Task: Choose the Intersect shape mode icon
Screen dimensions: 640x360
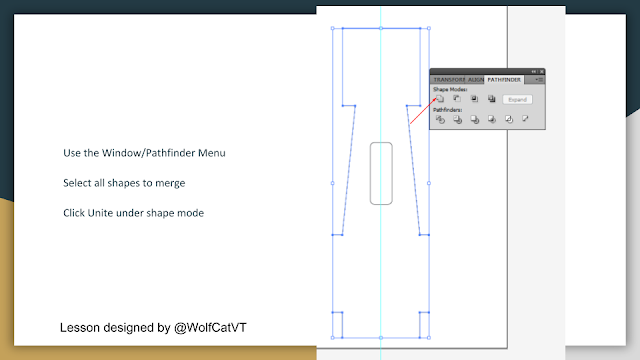Action: coord(474,99)
